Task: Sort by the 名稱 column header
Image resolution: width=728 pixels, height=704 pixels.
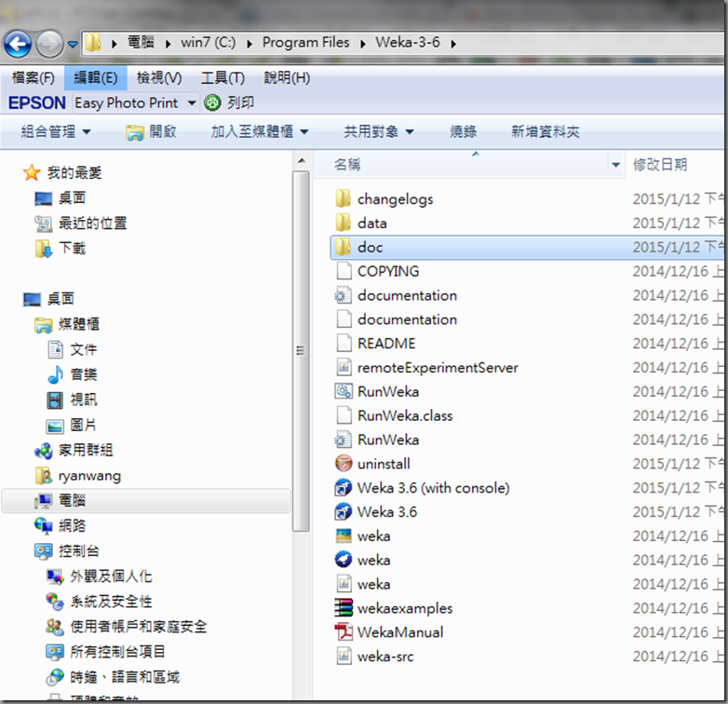Action: [x=347, y=164]
